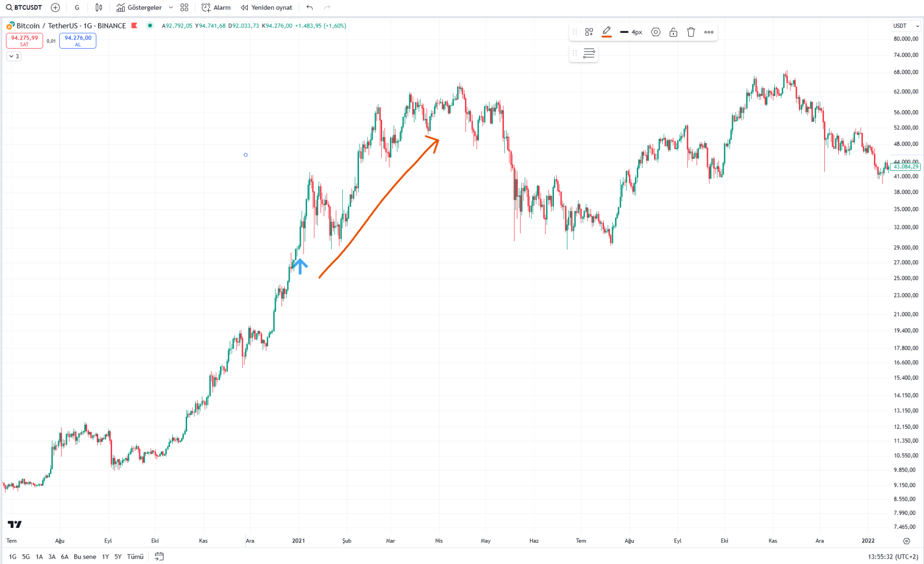Delete the selected drawing with trash icon

point(691,32)
